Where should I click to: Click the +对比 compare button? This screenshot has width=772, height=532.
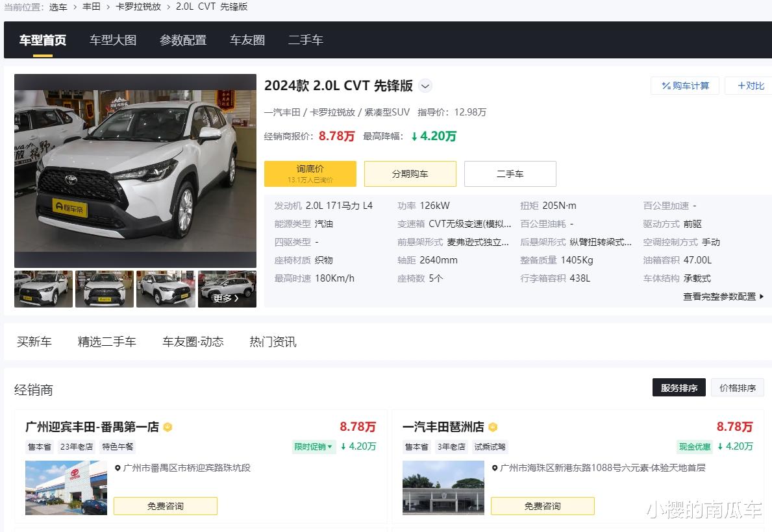[x=751, y=86]
